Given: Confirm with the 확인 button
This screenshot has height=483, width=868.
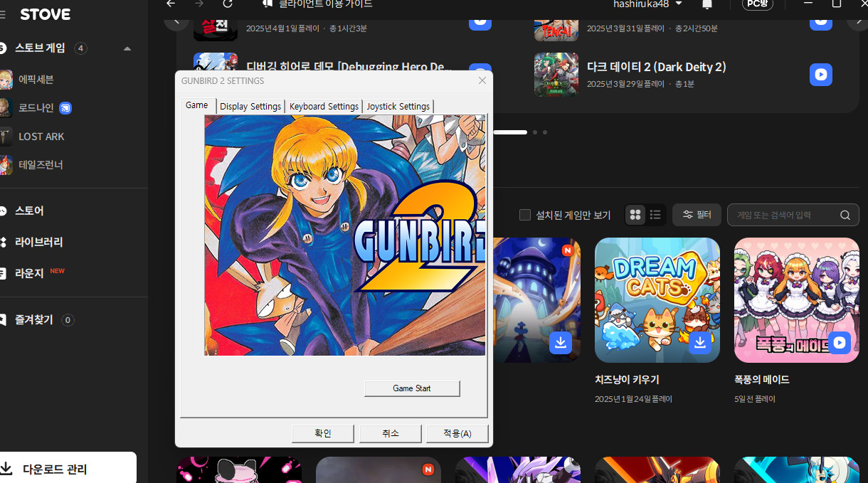Looking at the screenshot, I should coord(323,433).
